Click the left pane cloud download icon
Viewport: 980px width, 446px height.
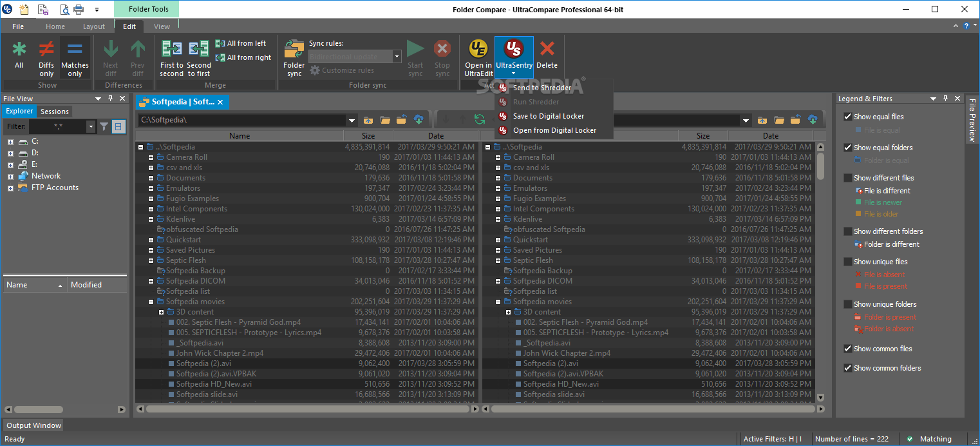[419, 120]
